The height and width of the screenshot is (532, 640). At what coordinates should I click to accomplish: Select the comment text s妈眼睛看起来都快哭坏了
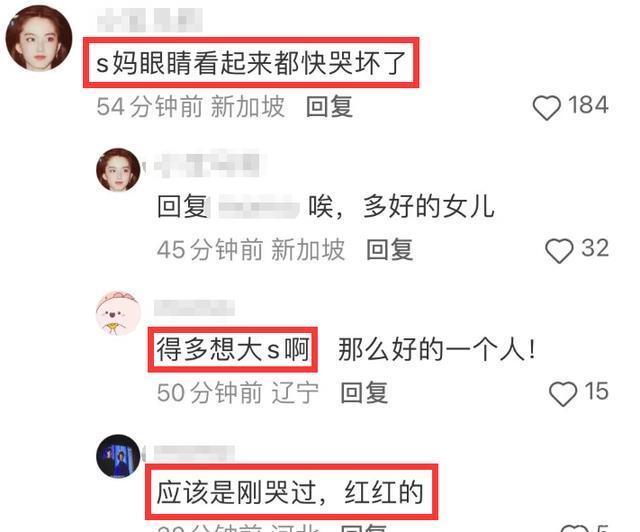[251, 63]
